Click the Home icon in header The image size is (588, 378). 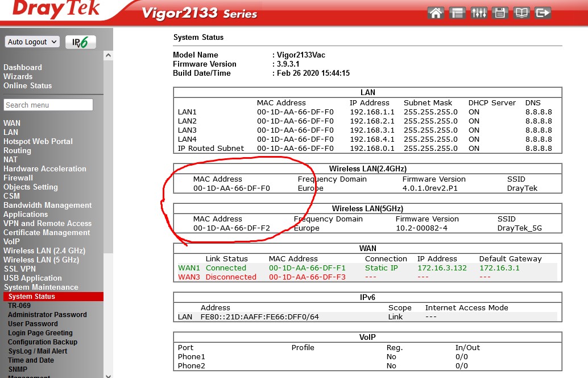click(x=436, y=13)
